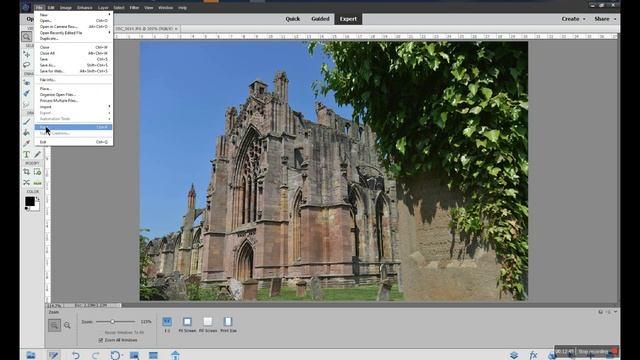
Task: Choose Place from the File menu
Action: 73,89
